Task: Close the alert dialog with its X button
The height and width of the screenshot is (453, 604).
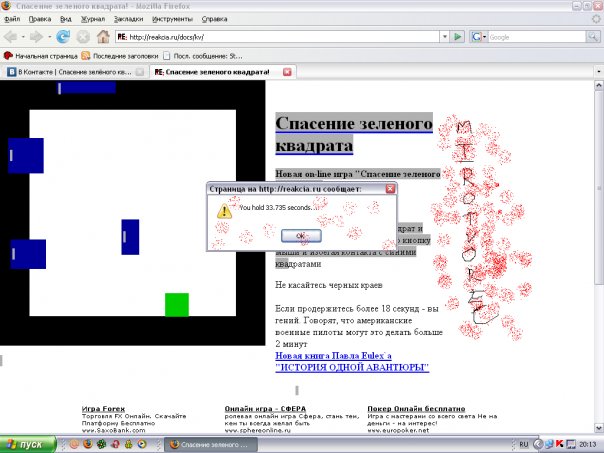Action: [390, 187]
